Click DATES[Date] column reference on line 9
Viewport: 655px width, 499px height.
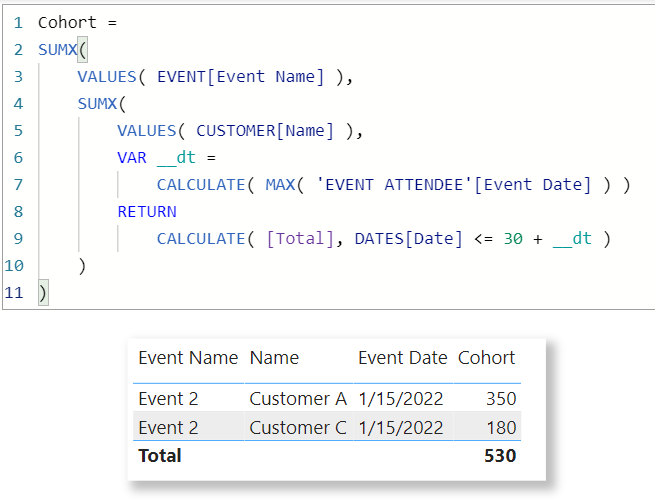coord(409,239)
